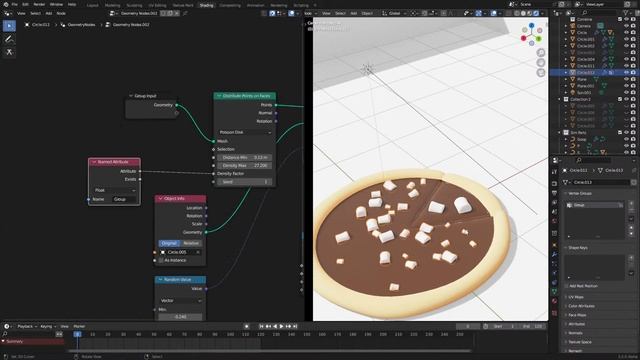Click the Texture properties tab icon

(554, 313)
